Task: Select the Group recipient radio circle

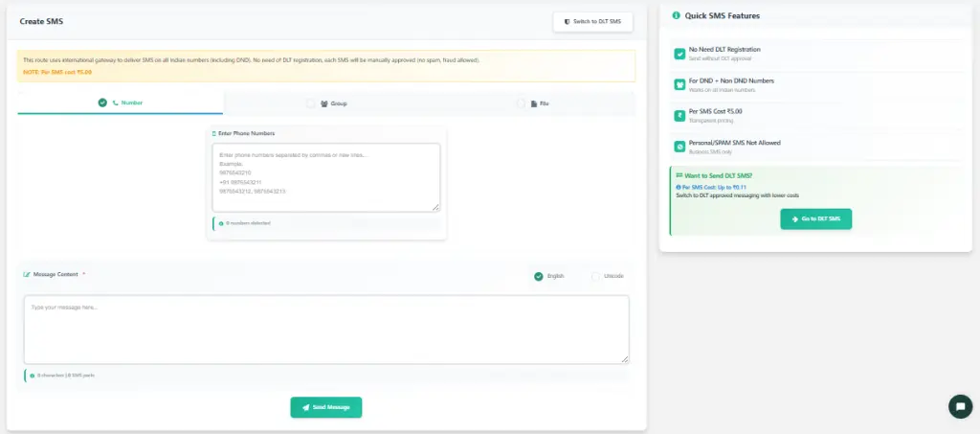Action: pos(310,103)
